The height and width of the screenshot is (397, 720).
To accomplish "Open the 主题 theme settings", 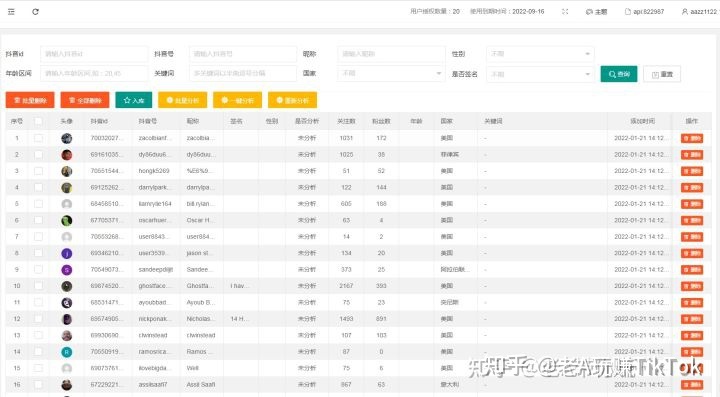I will pos(596,11).
